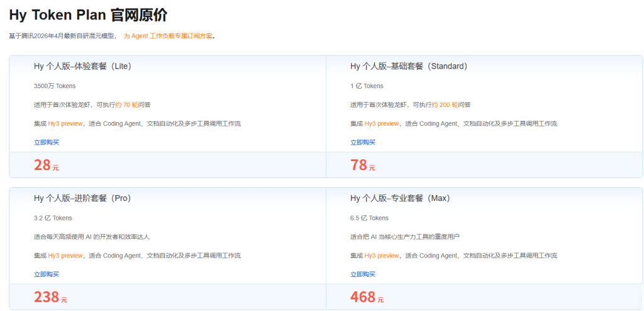The image size is (644, 311).
Task: Click 立即购买 link under Pro plan
Action: tap(47, 274)
